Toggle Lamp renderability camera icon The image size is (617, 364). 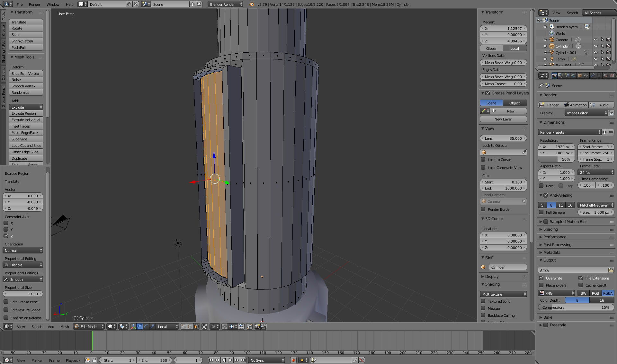[x=608, y=59]
